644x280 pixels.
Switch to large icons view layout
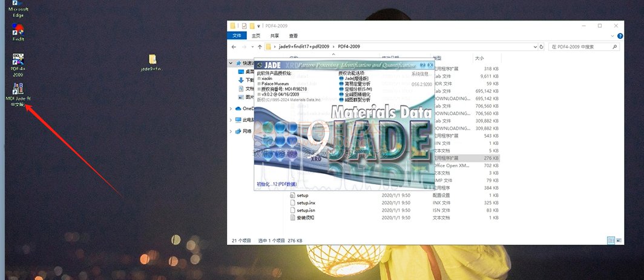(x=619, y=241)
